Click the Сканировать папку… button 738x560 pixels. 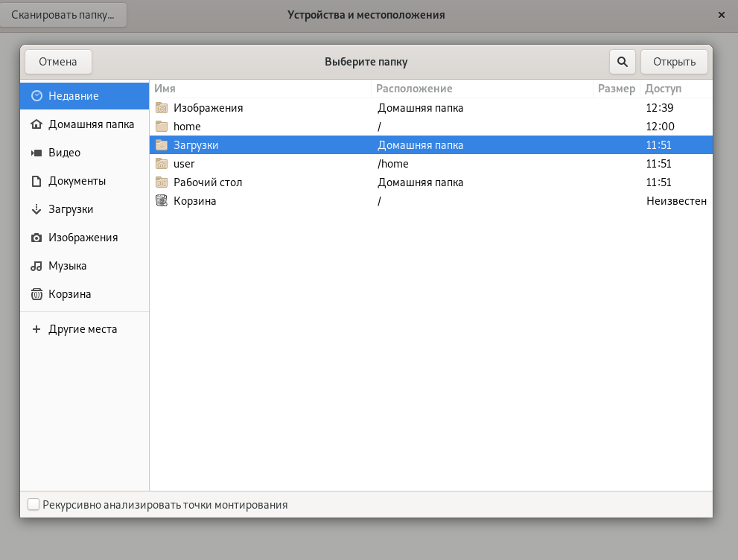point(63,15)
